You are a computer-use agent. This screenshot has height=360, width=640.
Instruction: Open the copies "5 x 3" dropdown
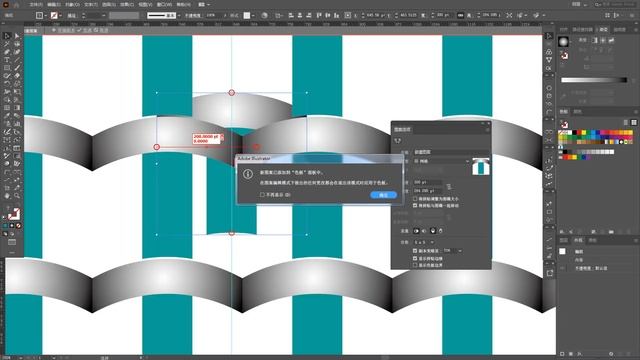tap(424, 242)
